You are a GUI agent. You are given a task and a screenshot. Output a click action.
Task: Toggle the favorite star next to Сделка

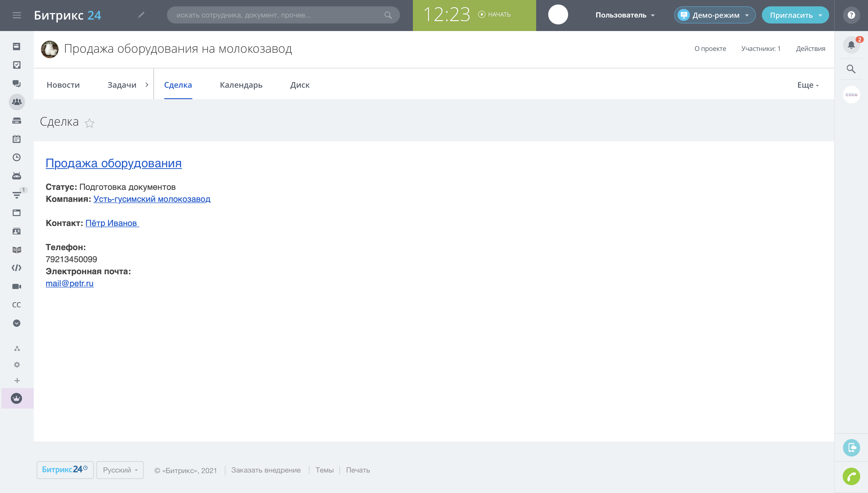[90, 123]
